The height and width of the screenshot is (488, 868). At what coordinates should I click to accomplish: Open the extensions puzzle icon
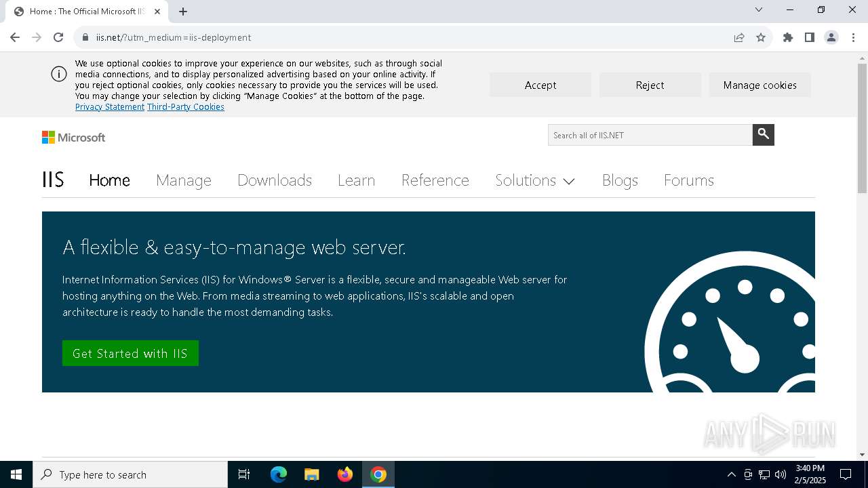click(x=788, y=37)
